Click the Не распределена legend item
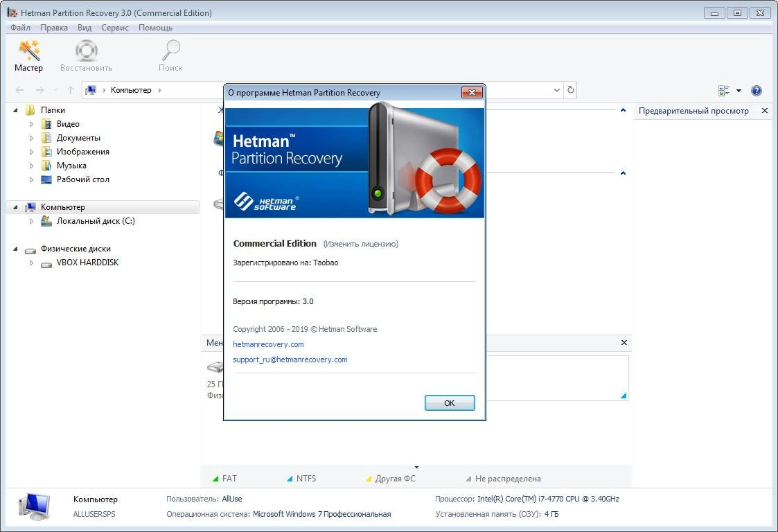The width and height of the screenshot is (778, 532). pos(503,479)
